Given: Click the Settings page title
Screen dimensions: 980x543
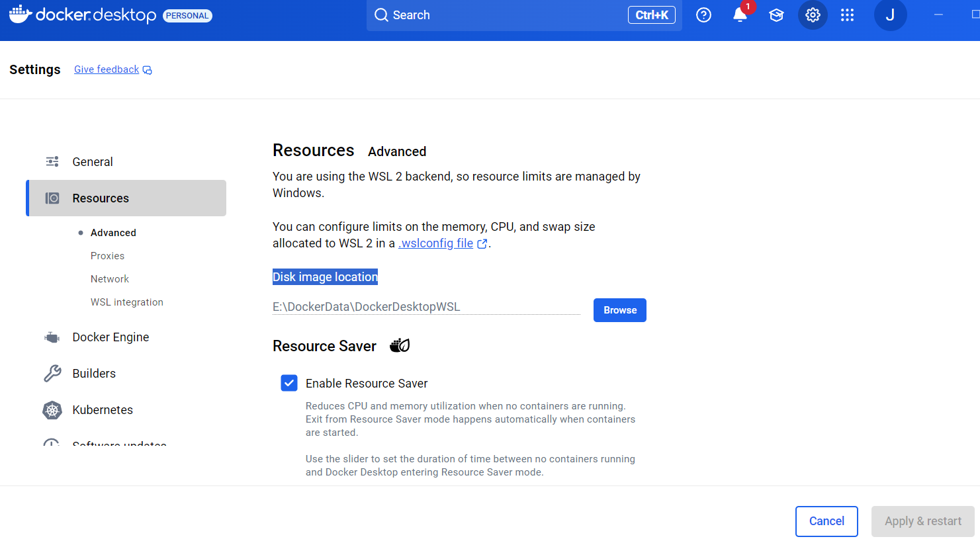Looking at the screenshot, I should (x=35, y=69).
